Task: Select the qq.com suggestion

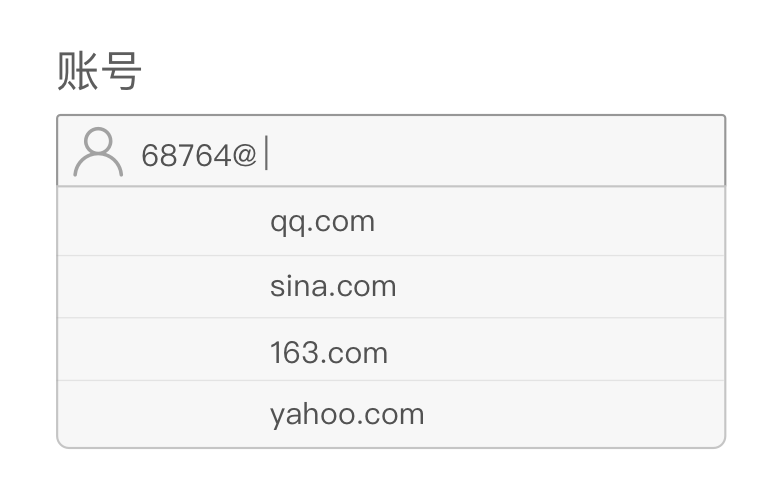Action: click(x=322, y=221)
